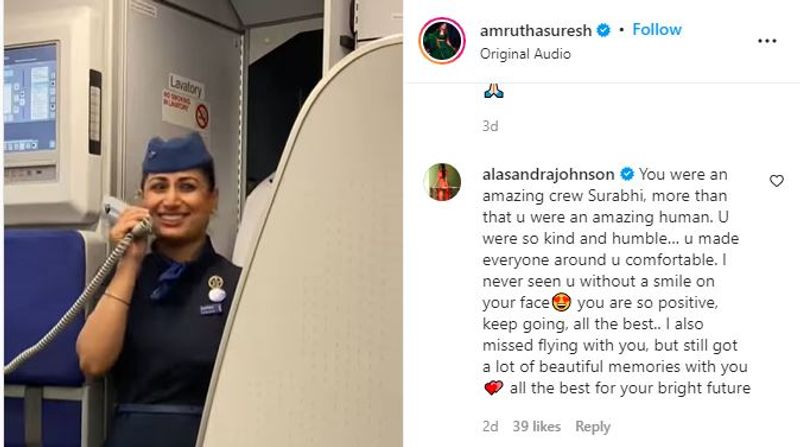The height and width of the screenshot is (447, 800).
Task: Click the red heart emoji in comment
Action: (493, 388)
